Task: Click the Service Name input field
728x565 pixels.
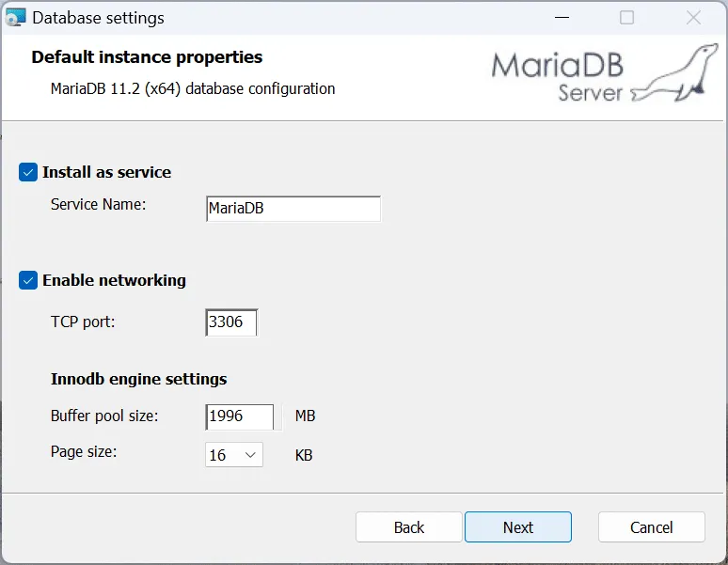Action: (293, 209)
